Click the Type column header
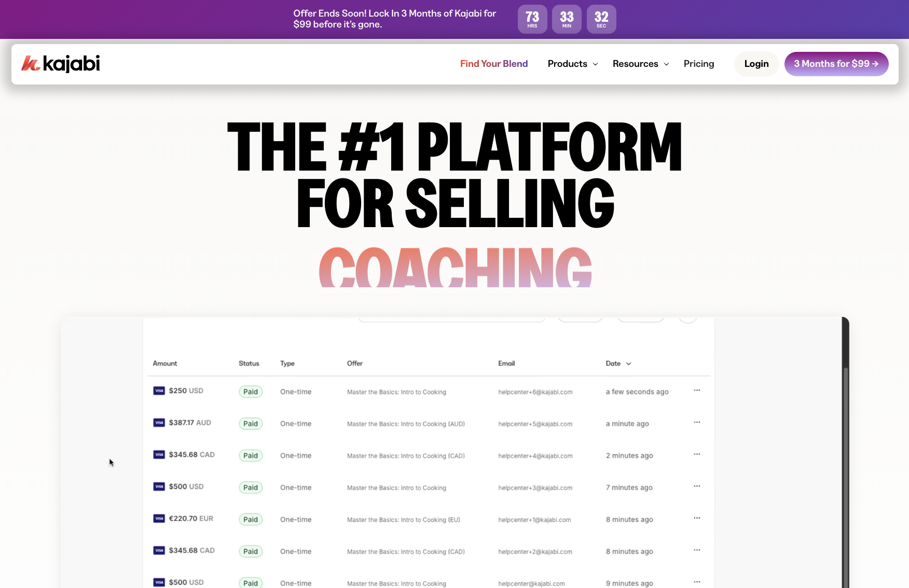Image resolution: width=909 pixels, height=588 pixels. (x=287, y=363)
